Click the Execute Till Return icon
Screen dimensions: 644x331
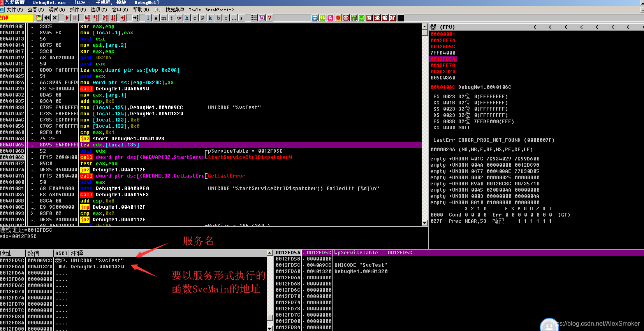[123, 18]
